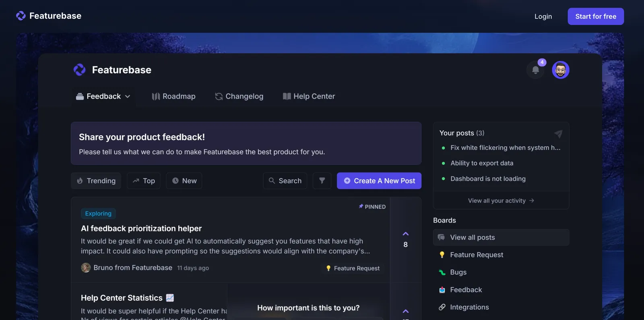The width and height of the screenshot is (644, 320).
Task: Open post 'Ability to export data'
Action: click(482, 163)
